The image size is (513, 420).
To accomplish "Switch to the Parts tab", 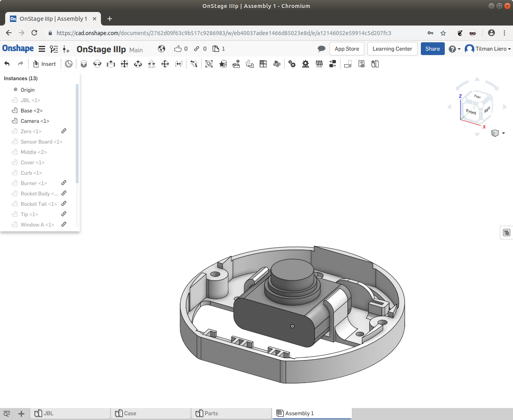I will tap(231, 414).
